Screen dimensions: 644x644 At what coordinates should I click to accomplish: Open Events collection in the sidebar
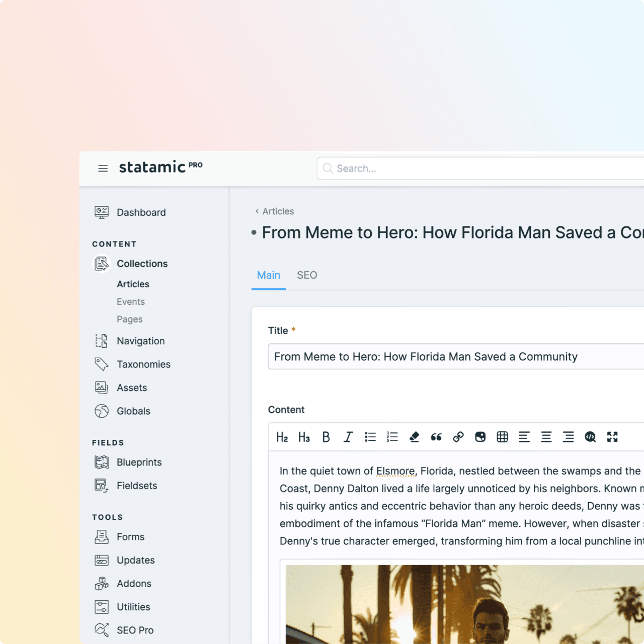point(131,302)
